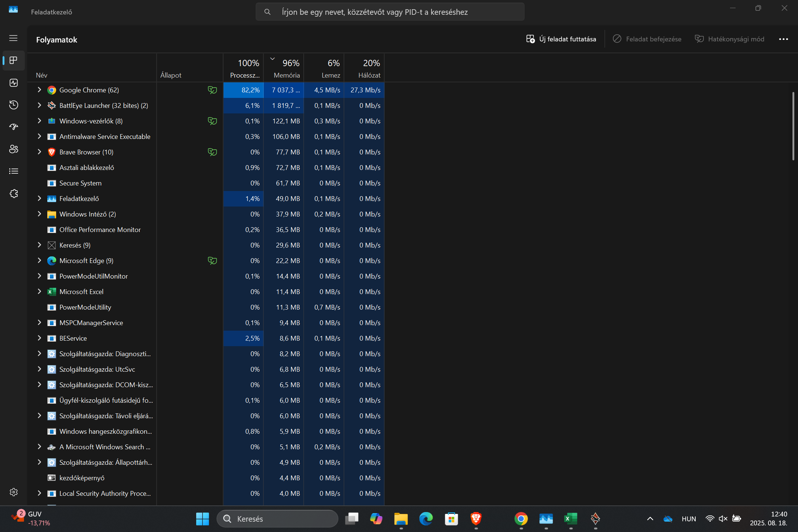Expand the BattlEye Launcher process group
Screen dimensions: 798x532
[39, 105]
